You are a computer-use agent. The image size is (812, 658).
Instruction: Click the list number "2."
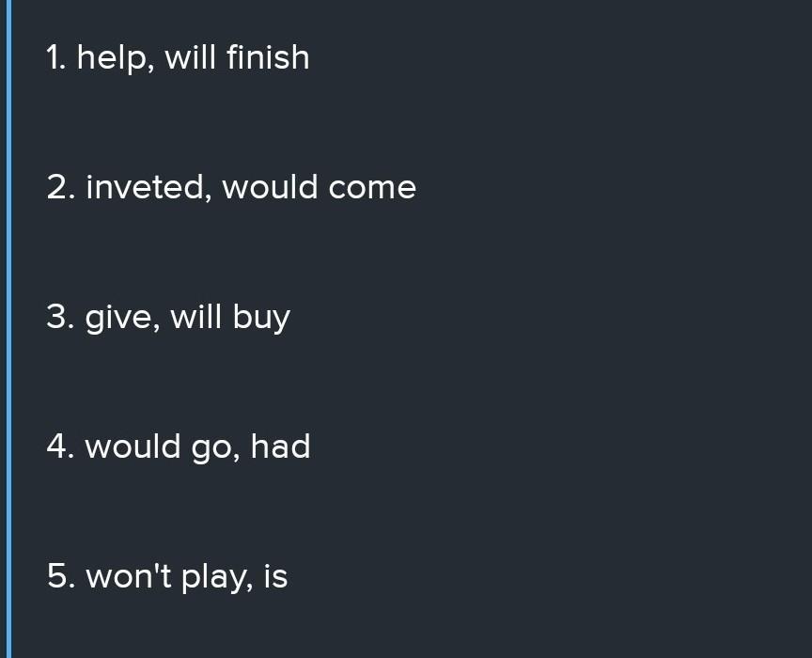60,187
